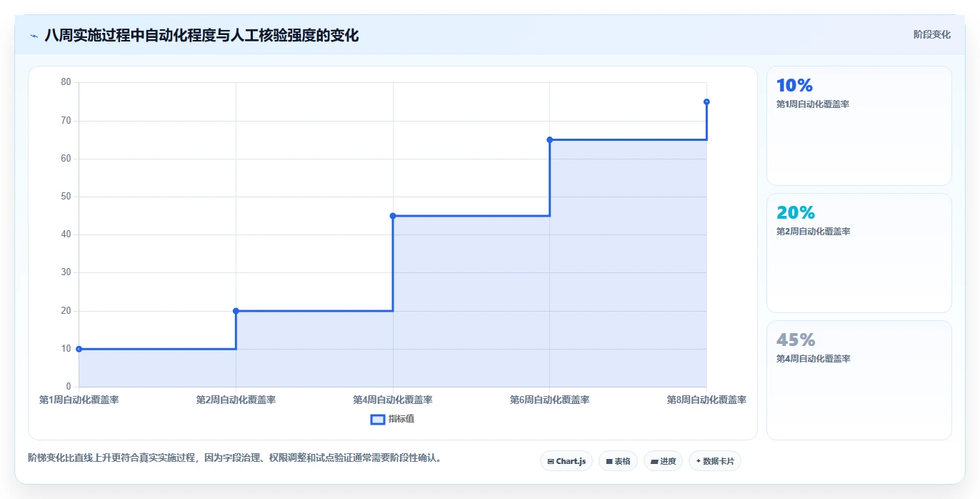The height and width of the screenshot is (499, 980).
Task: Click the 数据卡片 tag button
Action: [x=714, y=461]
